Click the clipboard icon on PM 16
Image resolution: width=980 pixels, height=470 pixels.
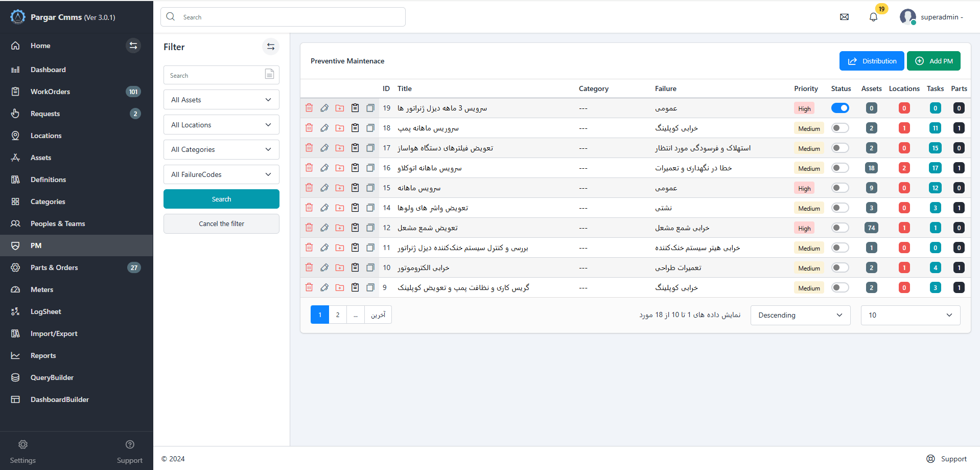355,167
